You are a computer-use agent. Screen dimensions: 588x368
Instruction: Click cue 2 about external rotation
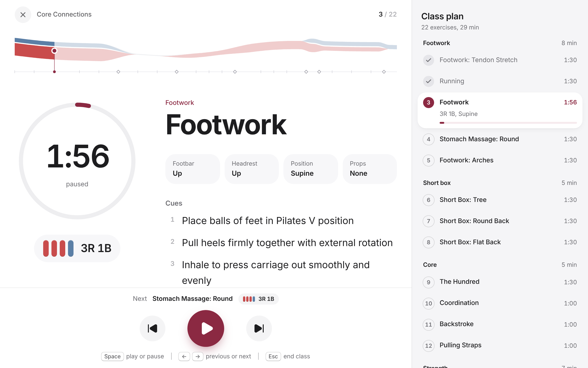click(287, 243)
